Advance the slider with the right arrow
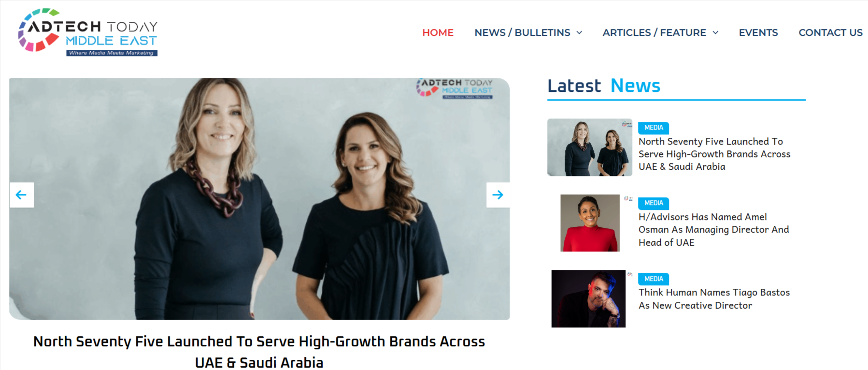Image resolution: width=868 pixels, height=370 pixels. point(498,195)
